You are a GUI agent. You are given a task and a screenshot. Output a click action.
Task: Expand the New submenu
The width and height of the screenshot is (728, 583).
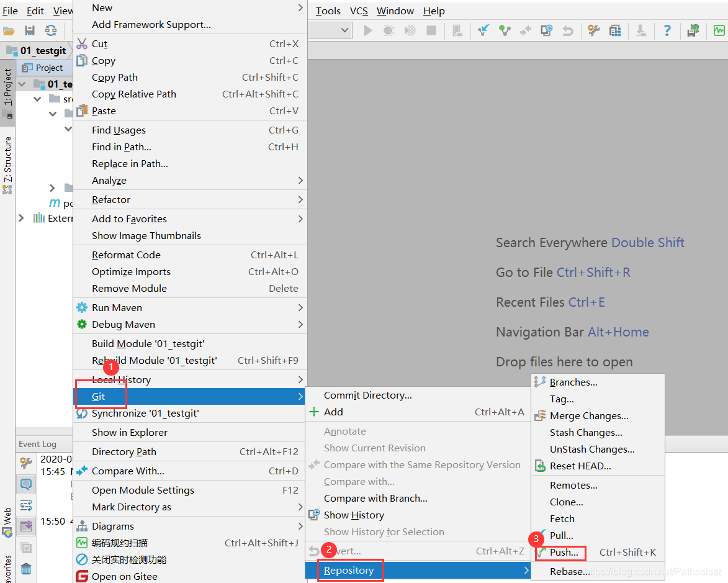[x=190, y=8]
